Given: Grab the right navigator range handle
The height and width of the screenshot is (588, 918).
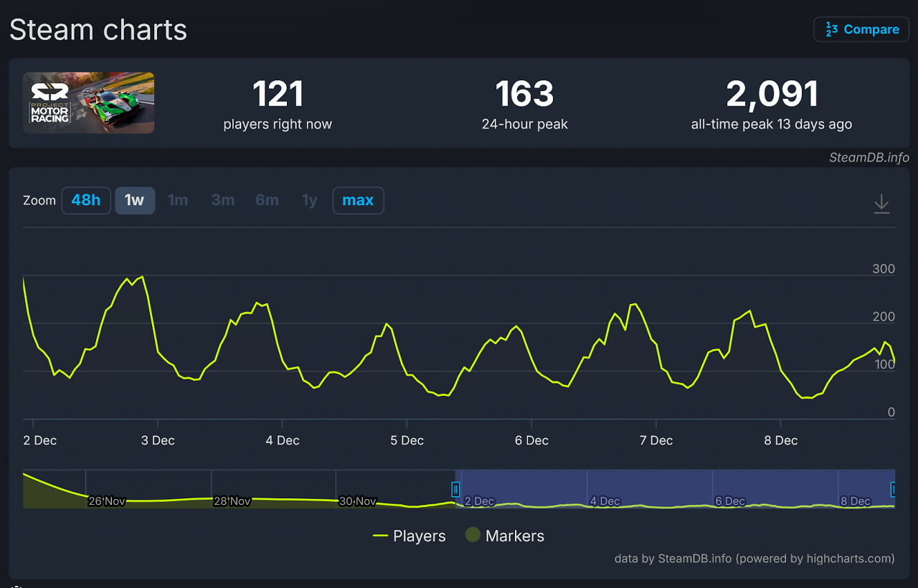Looking at the screenshot, I should point(893,489).
